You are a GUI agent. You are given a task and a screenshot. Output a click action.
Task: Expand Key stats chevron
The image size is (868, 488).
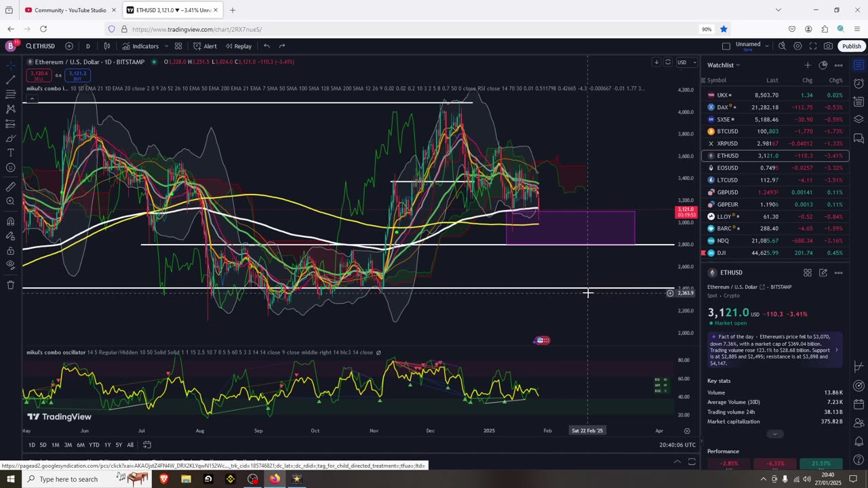pyautogui.click(x=775, y=434)
